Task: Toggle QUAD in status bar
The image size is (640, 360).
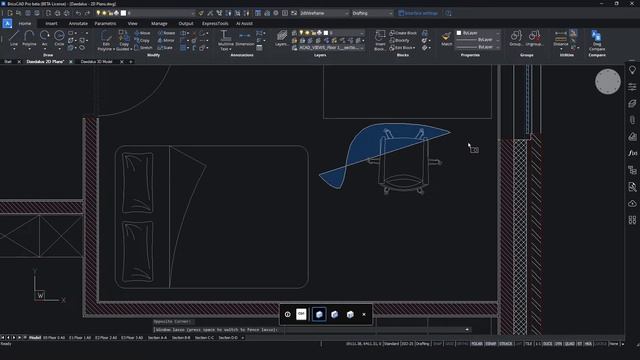Action: click(569, 344)
